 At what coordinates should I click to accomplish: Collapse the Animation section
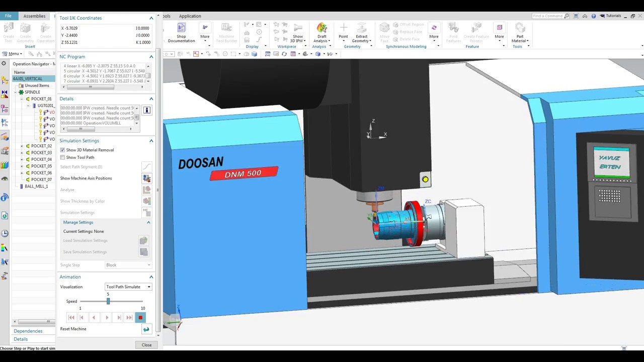click(151, 277)
